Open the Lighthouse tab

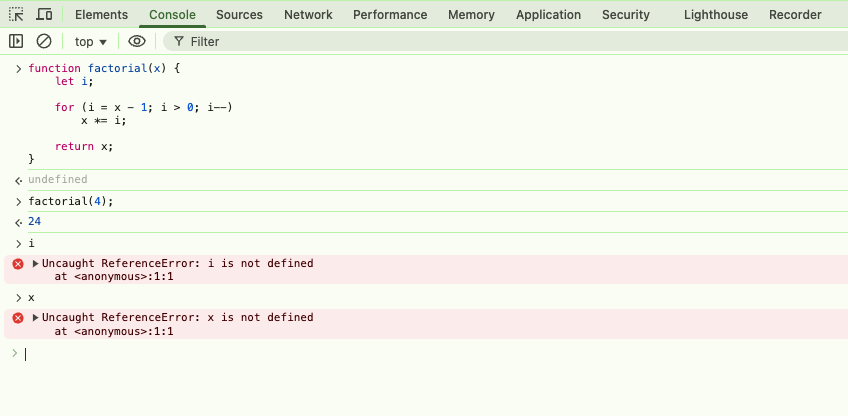click(x=716, y=15)
